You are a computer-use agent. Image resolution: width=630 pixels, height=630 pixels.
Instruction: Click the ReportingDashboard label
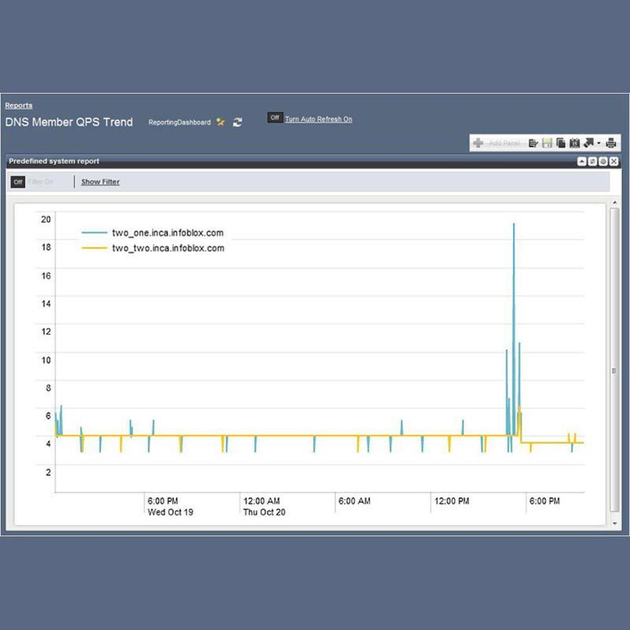(179, 122)
